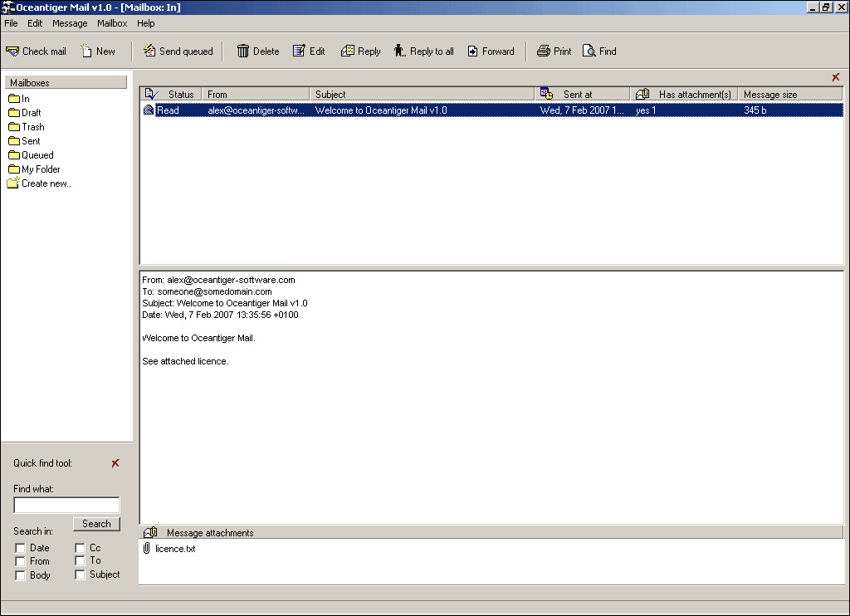
Task: Select the Welcome to Oceantiger Mail v1.0 subject cell
Action: [381, 110]
